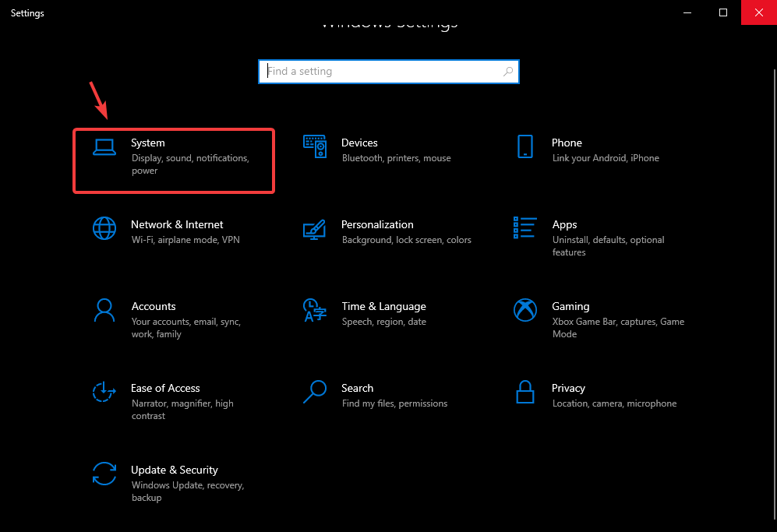The image size is (777, 532).
Task: Open the Search category heading
Action: (x=357, y=388)
